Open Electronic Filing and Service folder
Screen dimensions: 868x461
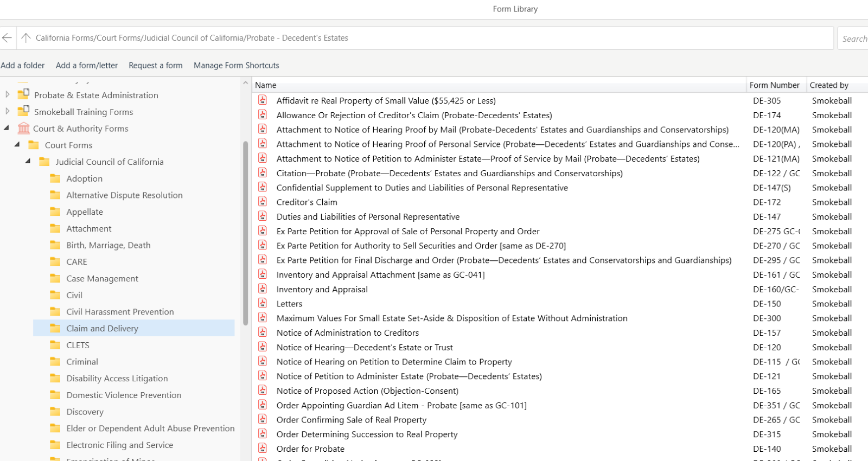pos(120,445)
